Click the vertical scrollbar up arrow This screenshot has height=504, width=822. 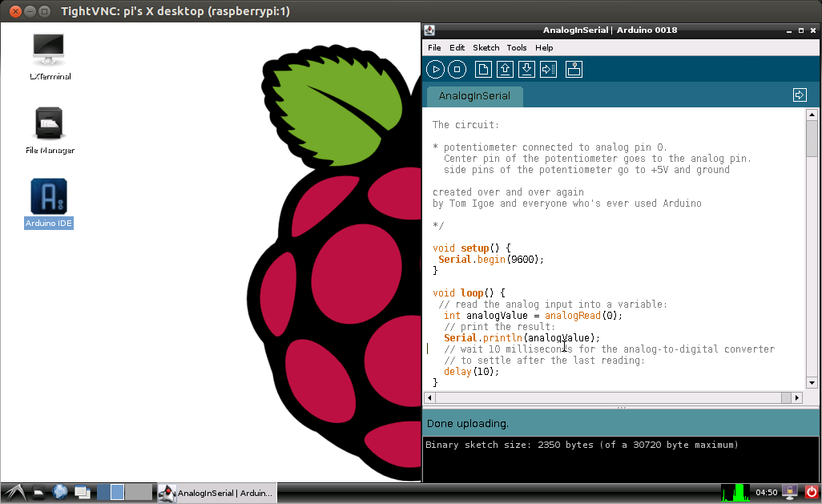point(812,115)
